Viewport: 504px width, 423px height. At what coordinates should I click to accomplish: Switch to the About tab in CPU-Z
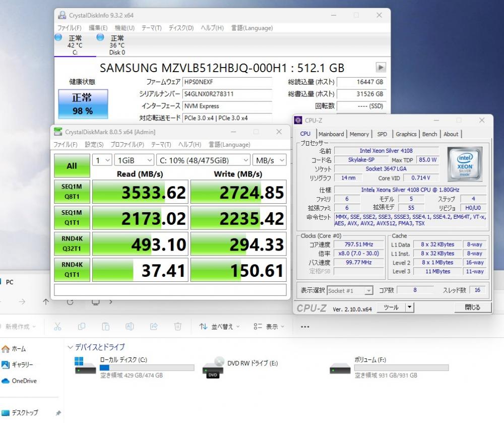451,134
